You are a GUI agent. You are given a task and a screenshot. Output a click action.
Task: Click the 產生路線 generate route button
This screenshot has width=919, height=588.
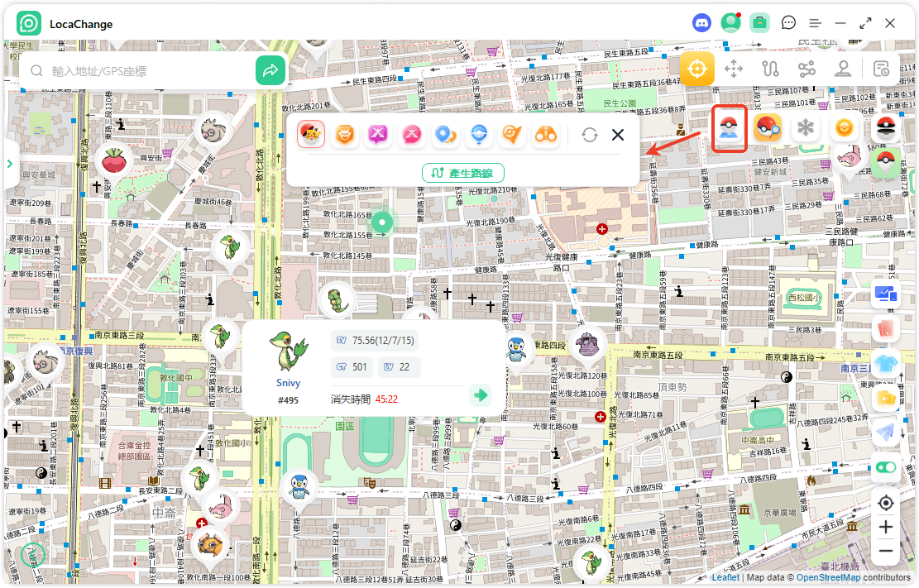pyautogui.click(x=463, y=173)
